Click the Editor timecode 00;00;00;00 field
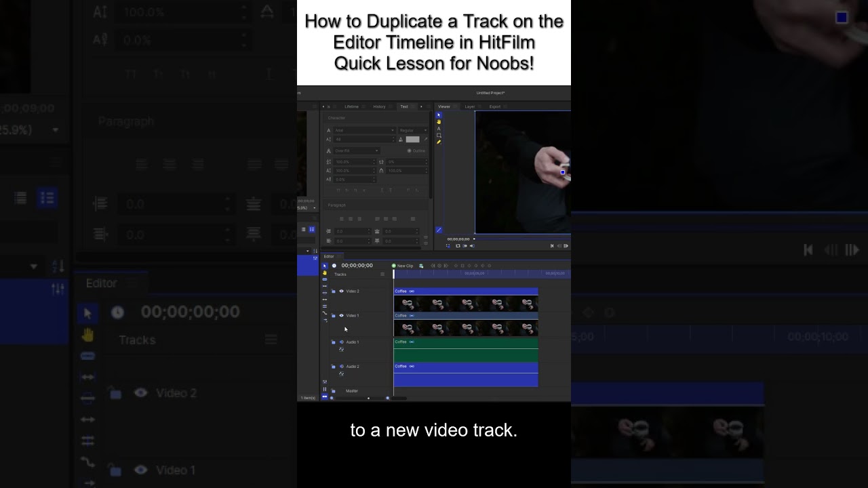Screen dimensions: 868x488 click(x=357, y=266)
